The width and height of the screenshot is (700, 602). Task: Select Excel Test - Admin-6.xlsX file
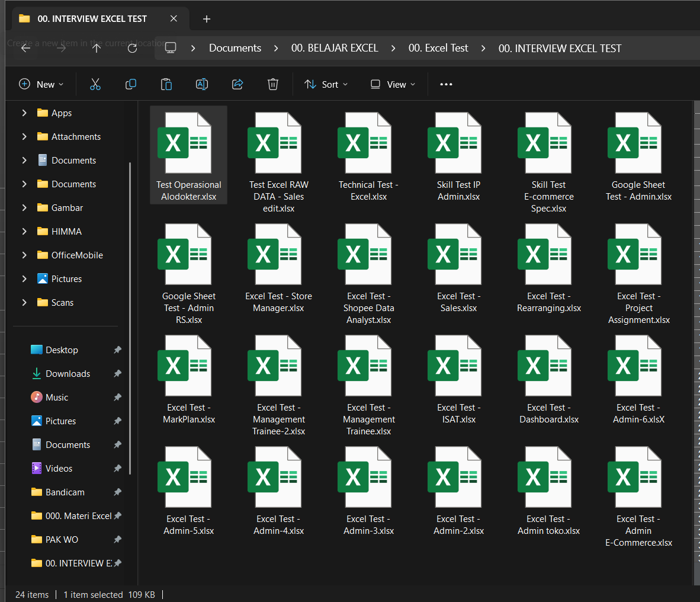[x=638, y=378]
